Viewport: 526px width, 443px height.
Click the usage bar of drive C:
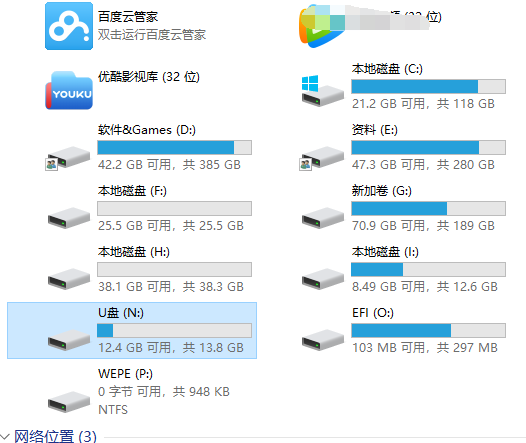428,87
